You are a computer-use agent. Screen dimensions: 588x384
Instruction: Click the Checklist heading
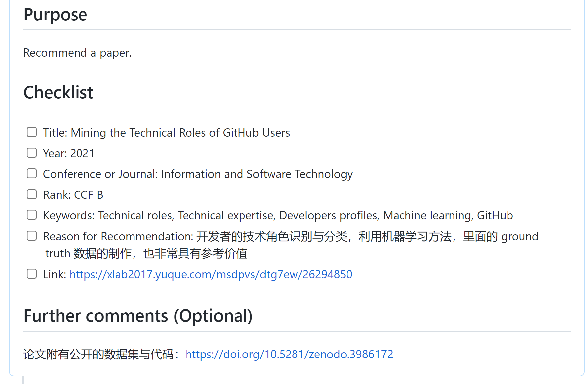(58, 92)
